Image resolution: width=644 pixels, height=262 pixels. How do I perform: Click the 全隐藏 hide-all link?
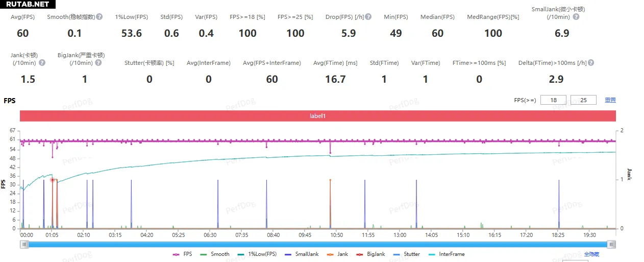pyautogui.click(x=592, y=254)
